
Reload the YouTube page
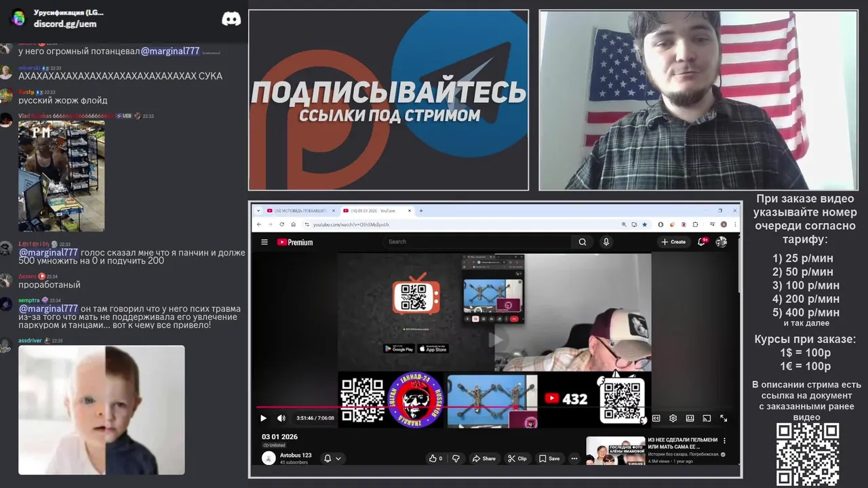click(281, 224)
